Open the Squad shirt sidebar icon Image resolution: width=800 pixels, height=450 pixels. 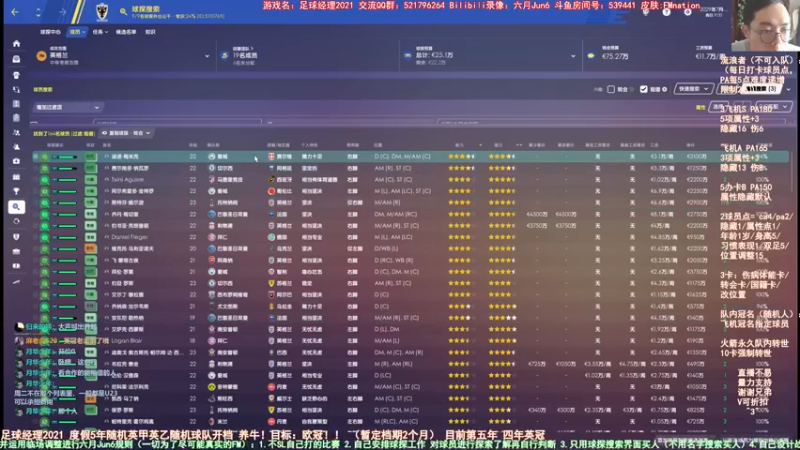point(16,74)
